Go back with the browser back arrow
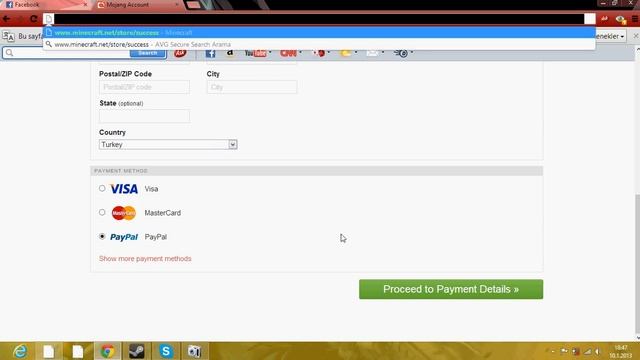 point(7,19)
